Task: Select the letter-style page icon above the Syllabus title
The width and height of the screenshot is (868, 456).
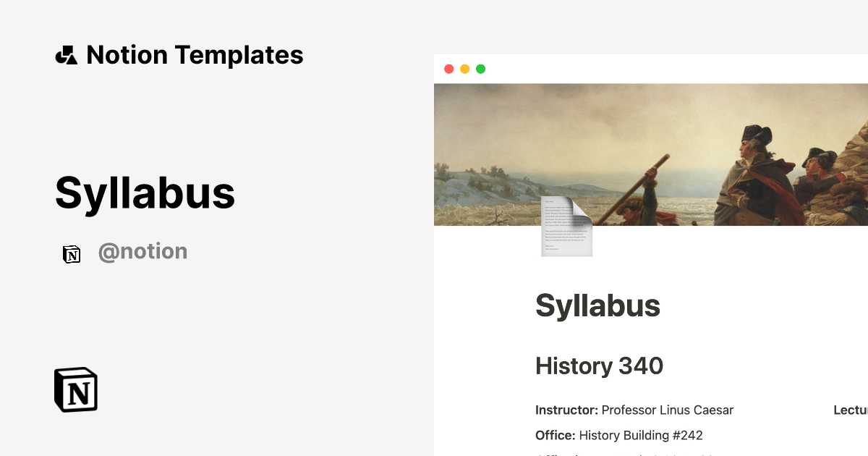Action: 566,227
